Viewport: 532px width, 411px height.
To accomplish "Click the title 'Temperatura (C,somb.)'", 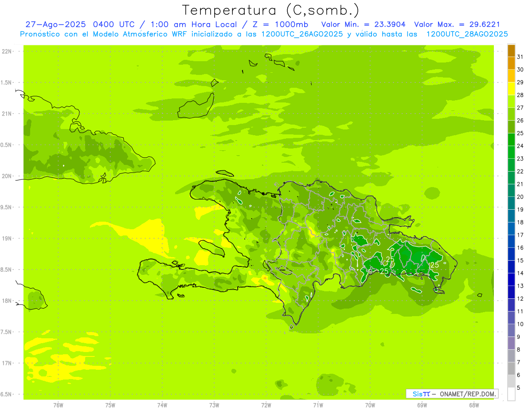I will coord(271,10).
